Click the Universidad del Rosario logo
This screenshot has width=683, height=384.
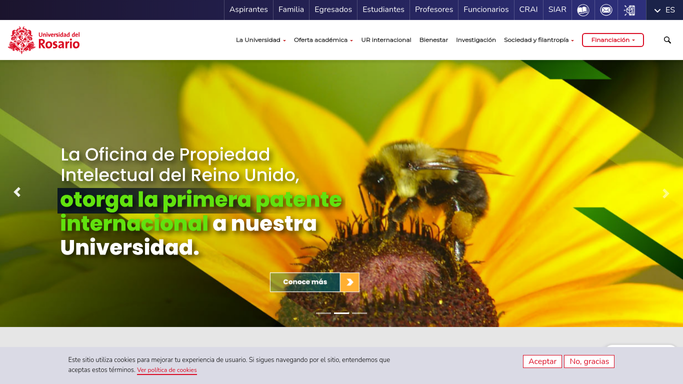(44, 40)
